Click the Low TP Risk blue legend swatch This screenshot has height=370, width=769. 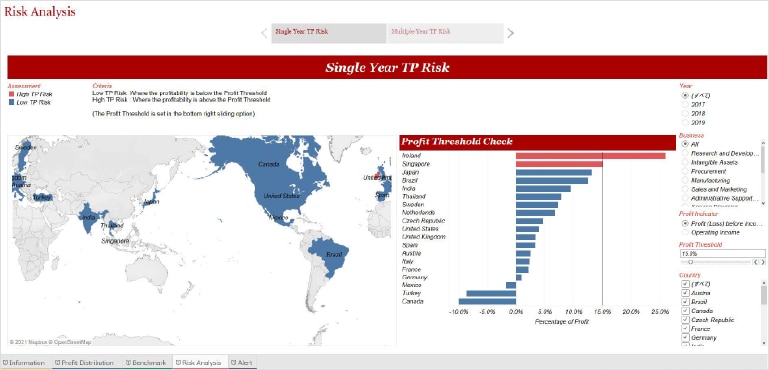[12, 103]
